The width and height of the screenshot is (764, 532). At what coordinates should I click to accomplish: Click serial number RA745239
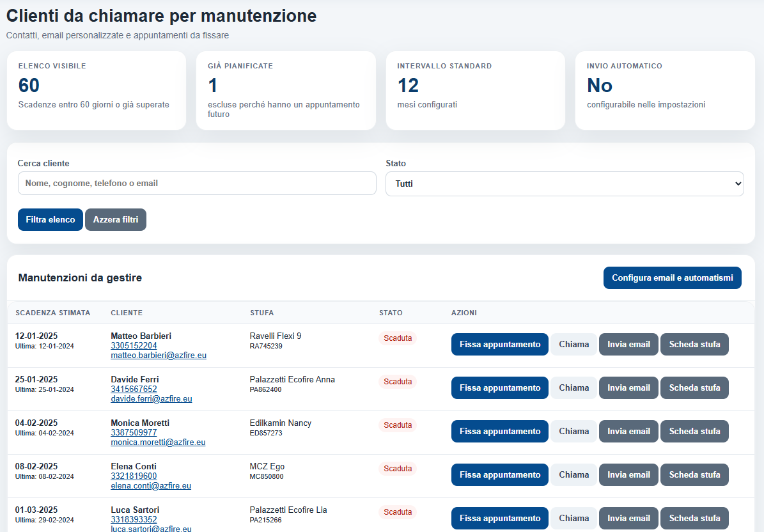266,347
